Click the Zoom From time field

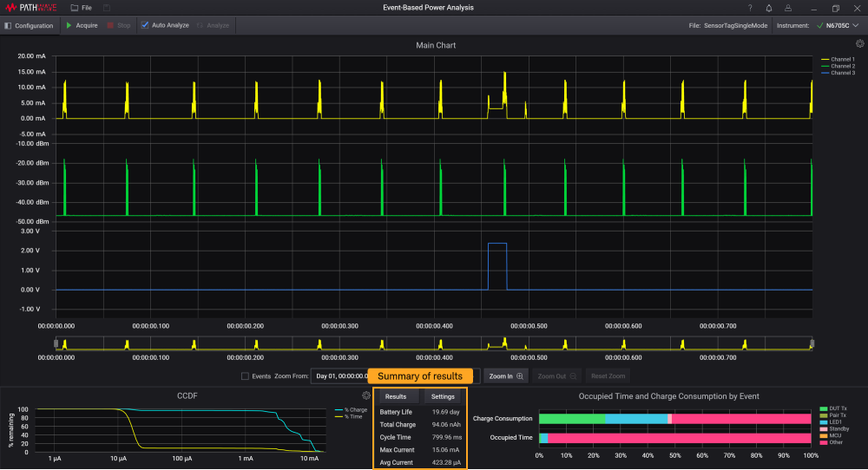(x=340, y=376)
